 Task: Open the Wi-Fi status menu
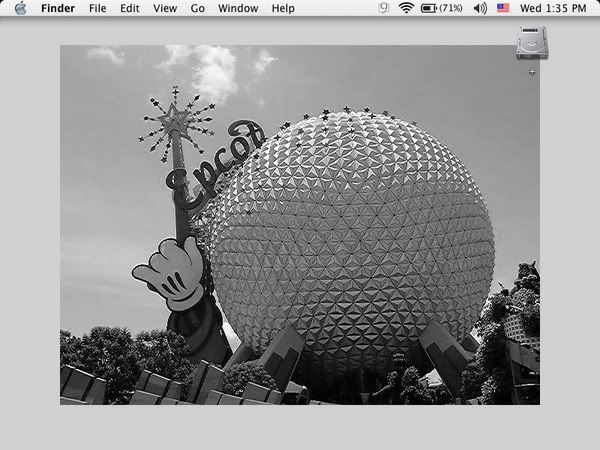(x=406, y=8)
